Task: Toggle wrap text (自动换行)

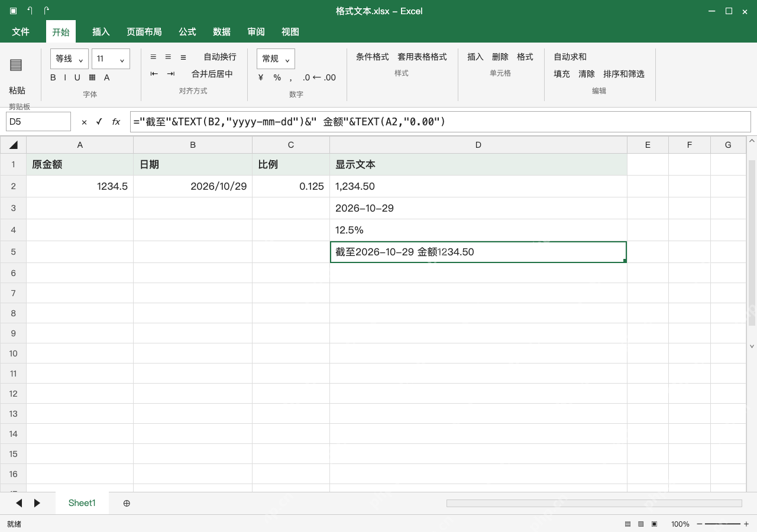Action: coord(220,57)
